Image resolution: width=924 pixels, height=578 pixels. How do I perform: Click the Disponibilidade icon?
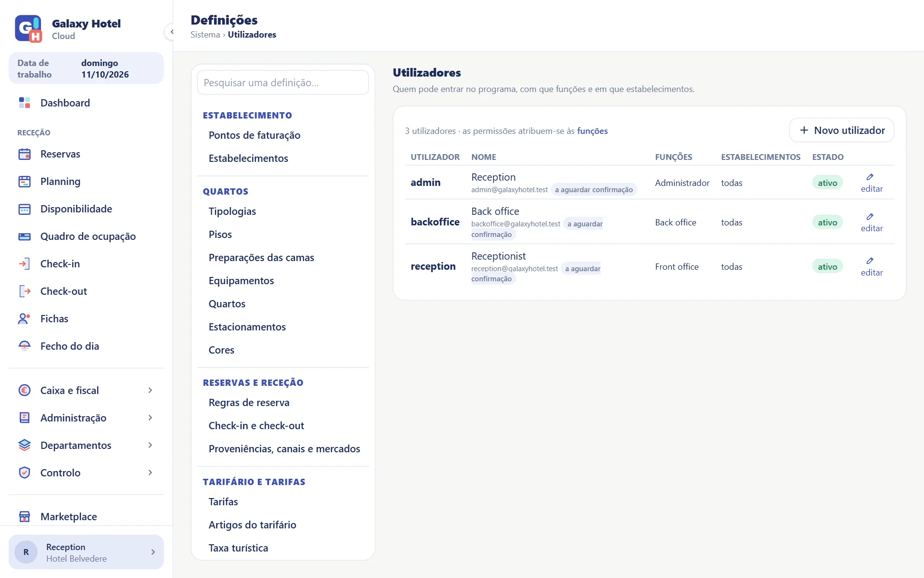[25, 209]
